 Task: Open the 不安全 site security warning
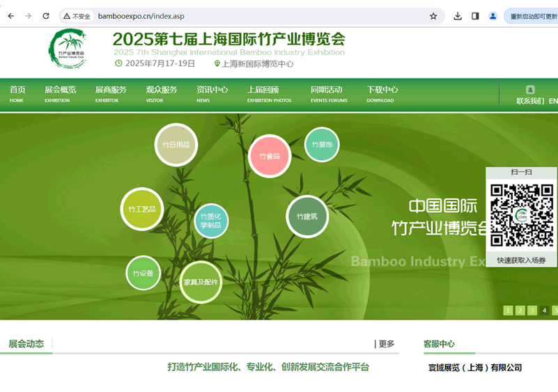click(77, 17)
